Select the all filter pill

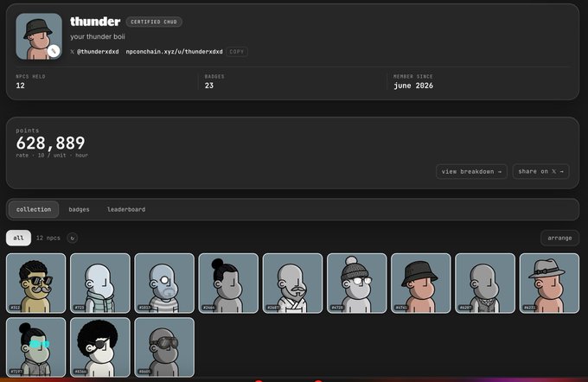tap(18, 238)
